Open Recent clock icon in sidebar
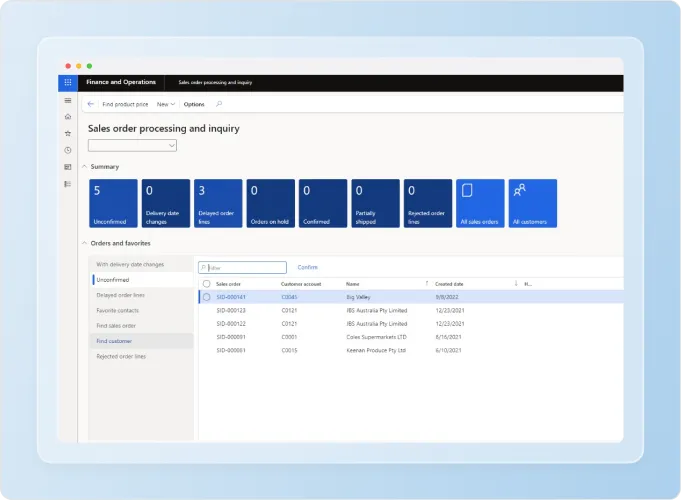 tap(68, 150)
